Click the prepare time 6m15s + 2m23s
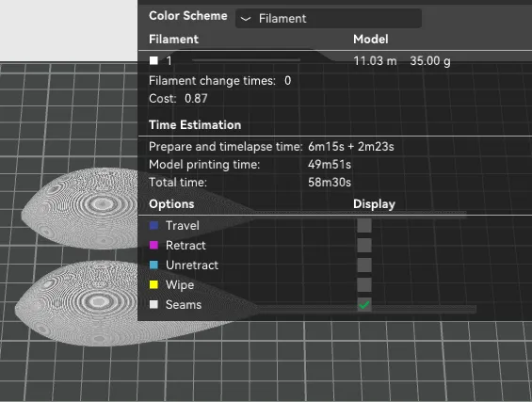532x402 pixels. tap(351, 147)
